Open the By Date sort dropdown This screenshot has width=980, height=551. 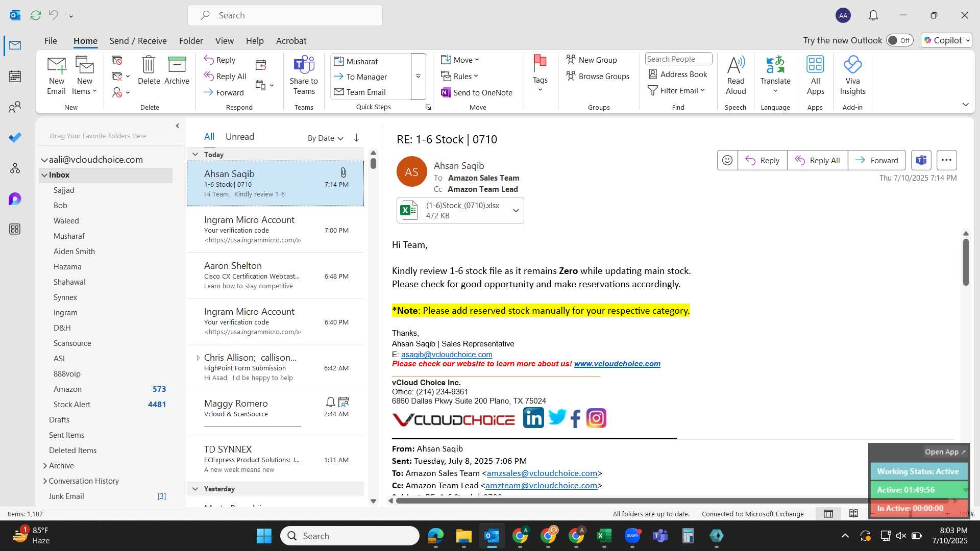[x=325, y=138]
